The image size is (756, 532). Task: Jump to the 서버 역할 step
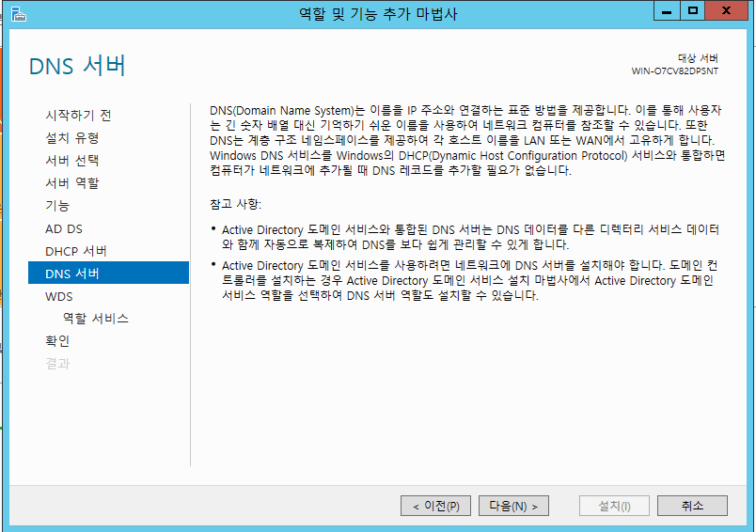pos(71,183)
